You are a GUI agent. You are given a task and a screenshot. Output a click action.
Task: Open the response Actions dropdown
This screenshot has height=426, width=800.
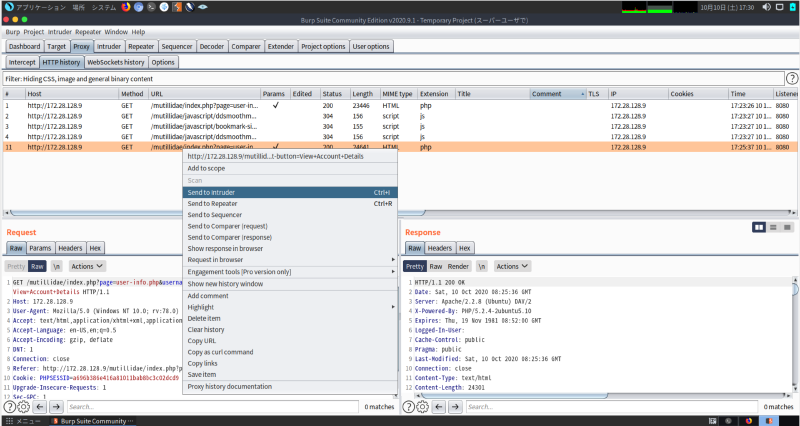(512, 267)
